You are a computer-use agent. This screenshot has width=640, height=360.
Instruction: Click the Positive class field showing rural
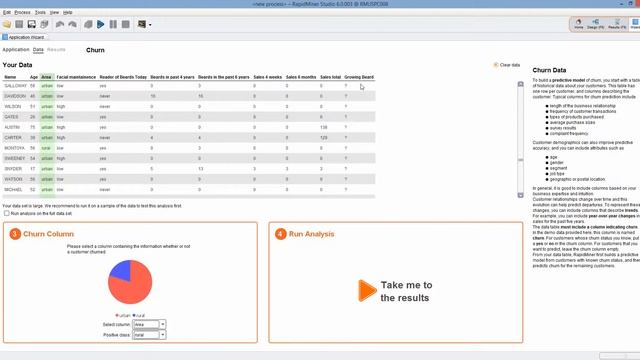[x=146, y=335]
